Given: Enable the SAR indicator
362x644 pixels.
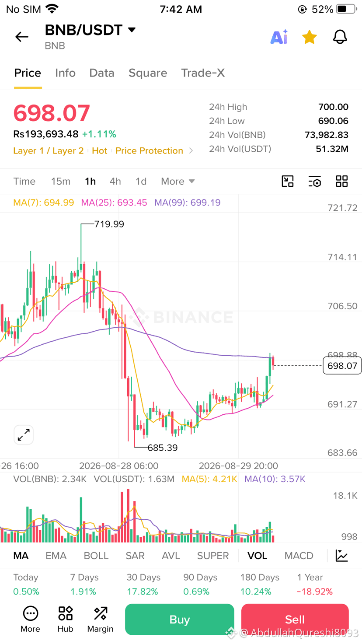Looking at the screenshot, I should point(135,556).
